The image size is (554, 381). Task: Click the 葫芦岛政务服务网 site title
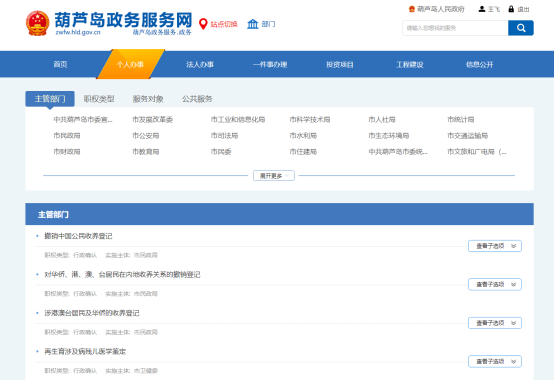[x=123, y=20]
